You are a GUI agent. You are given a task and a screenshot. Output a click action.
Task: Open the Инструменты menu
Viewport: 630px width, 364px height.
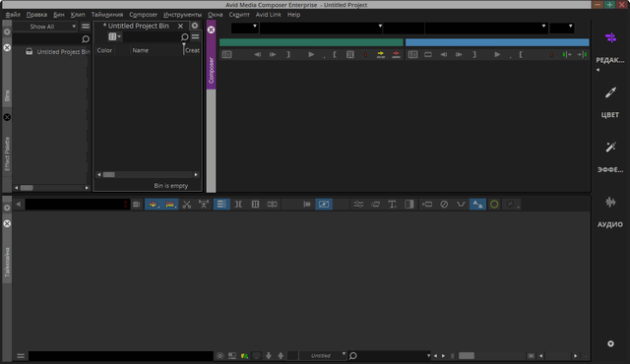click(x=182, y=15)
